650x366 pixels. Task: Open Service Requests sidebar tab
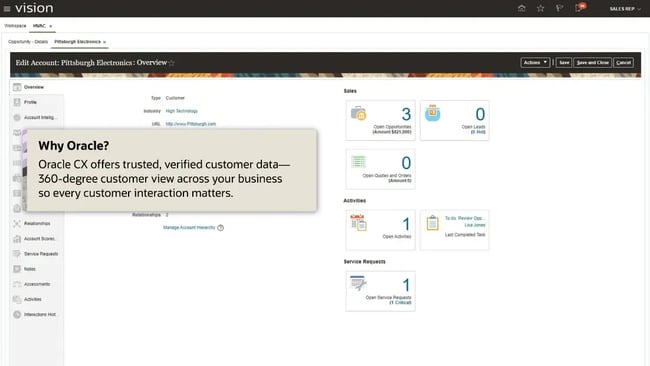41,254
